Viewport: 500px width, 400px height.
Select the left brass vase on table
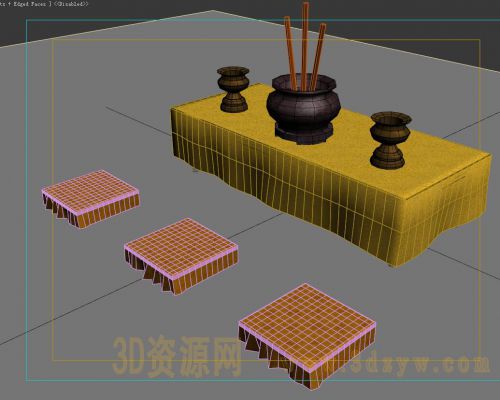233,89
